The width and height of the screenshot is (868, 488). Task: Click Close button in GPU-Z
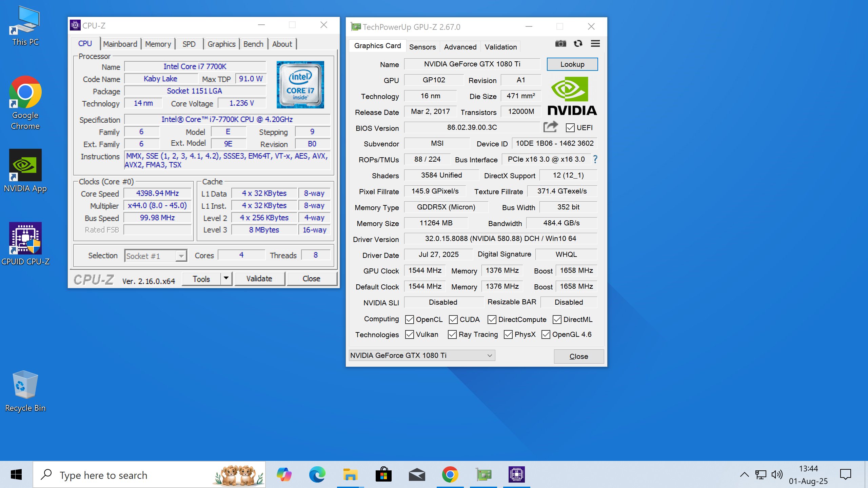[x=579, y=357]
